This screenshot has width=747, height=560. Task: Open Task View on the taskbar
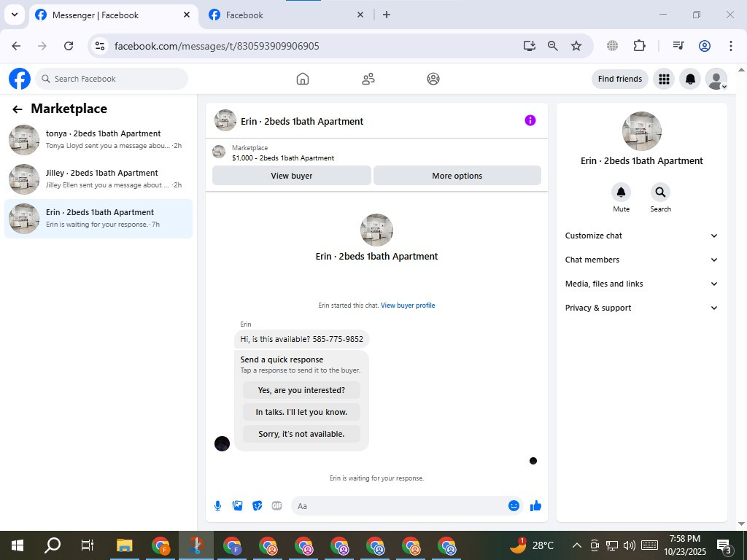tap(88, 545)
